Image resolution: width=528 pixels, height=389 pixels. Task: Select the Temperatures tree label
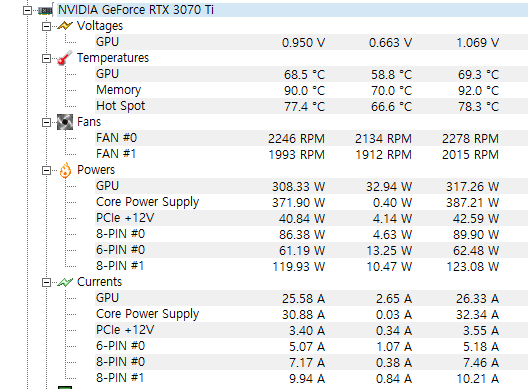113,58
